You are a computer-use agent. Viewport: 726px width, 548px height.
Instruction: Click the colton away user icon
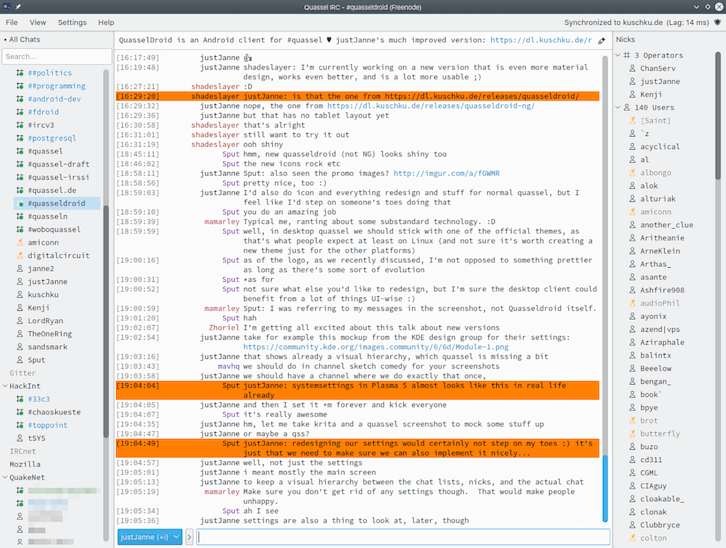pos(632,538)
